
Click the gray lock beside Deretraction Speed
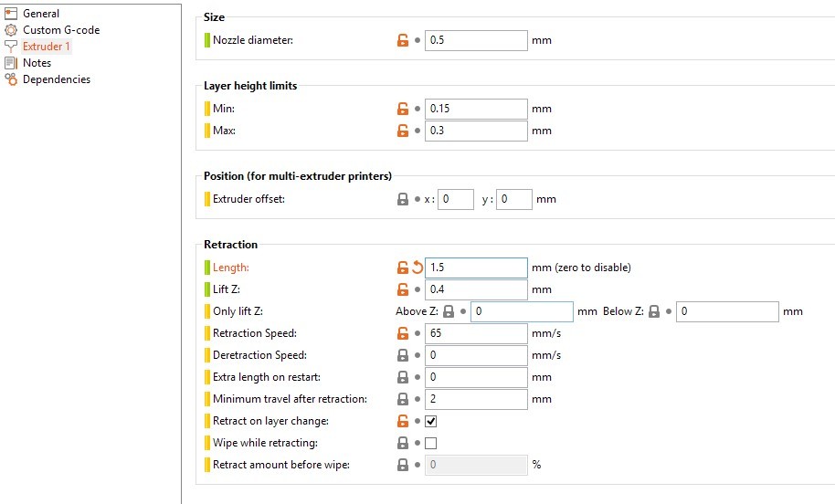pos(403,355)
